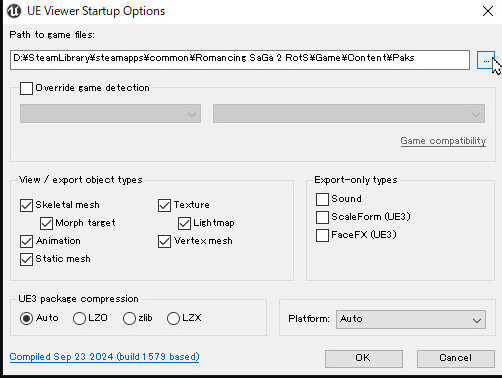This screenshot has width=502, height=378.
Task: Select the LZO compression radio button
Action: (x=79, y=318)
